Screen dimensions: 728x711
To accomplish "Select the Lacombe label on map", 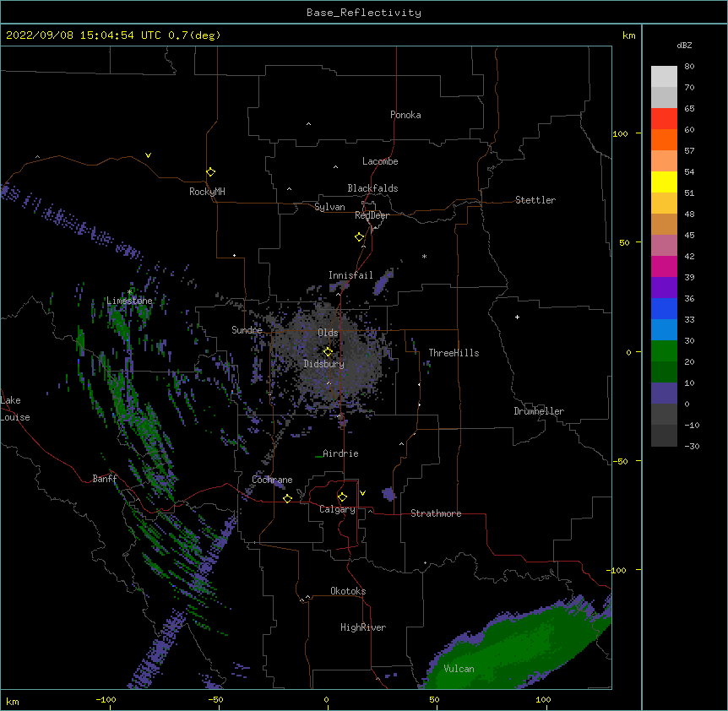I will point(380,161).
